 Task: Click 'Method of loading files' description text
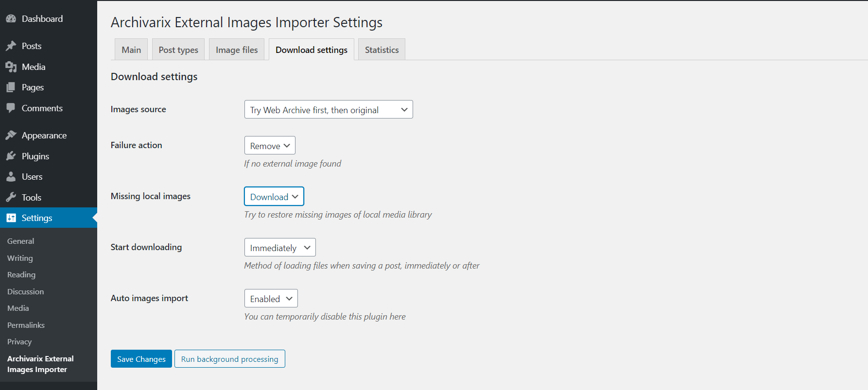tap(362, 266)
